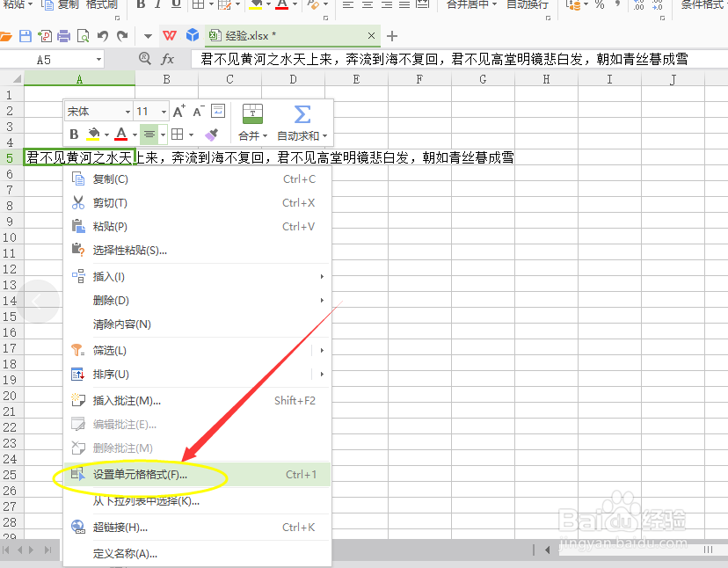Close the 经验.xlsx tab
728x568 pixels.
371,36
